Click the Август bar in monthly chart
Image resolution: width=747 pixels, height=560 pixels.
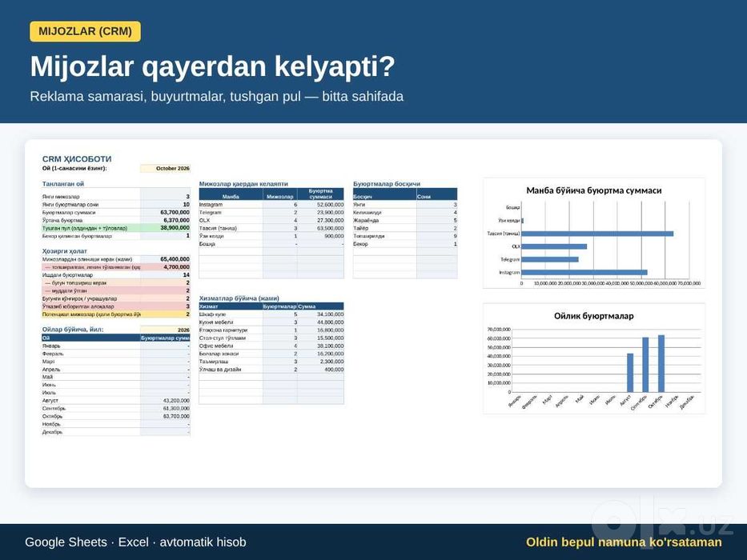(x=630, y=373)
